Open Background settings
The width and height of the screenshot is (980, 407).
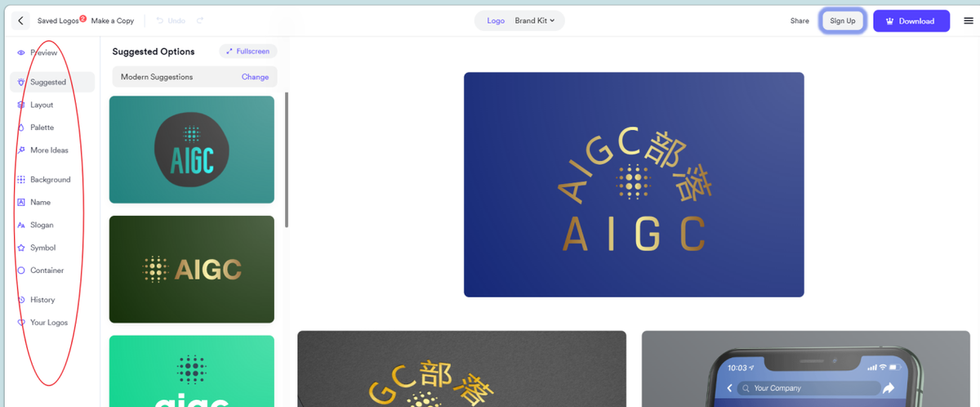point(50,180)
